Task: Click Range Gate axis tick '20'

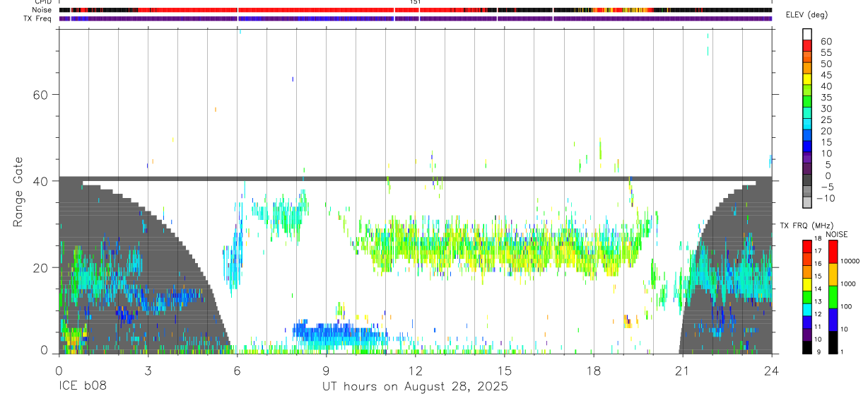Action: pyautogui.click(x=39, y=268)
